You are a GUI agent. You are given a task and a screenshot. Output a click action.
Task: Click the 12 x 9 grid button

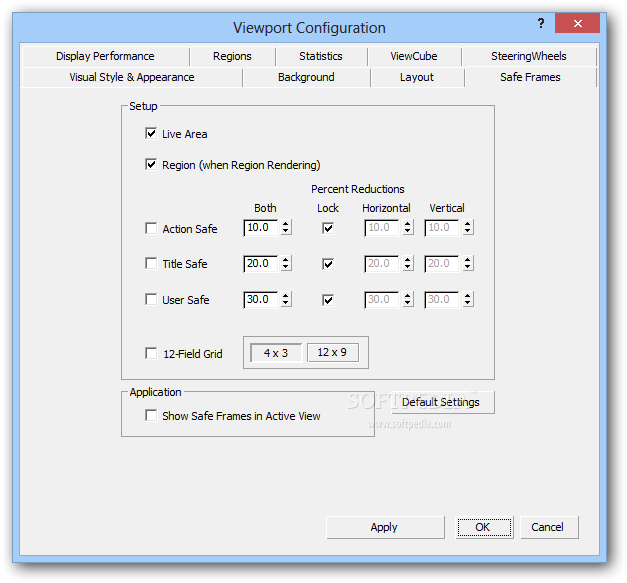click(x=332, y=353)
